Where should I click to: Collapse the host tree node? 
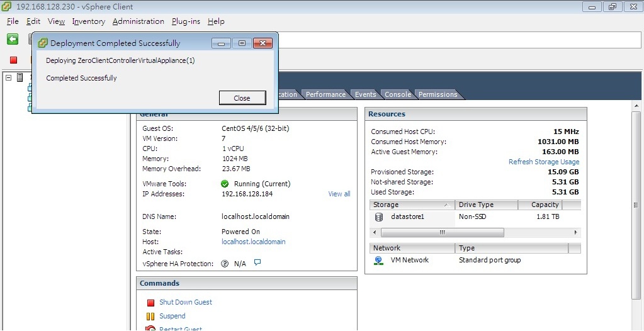(9, 77)
